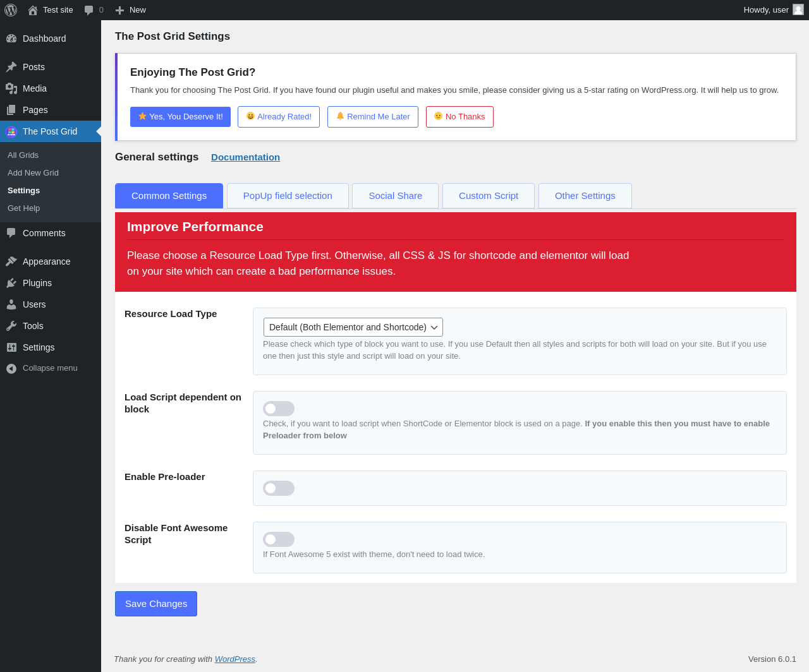Toggle Disable Font Awesome Script switch
Viewport: 809px width, 672px height.
[x=279, y=539]
